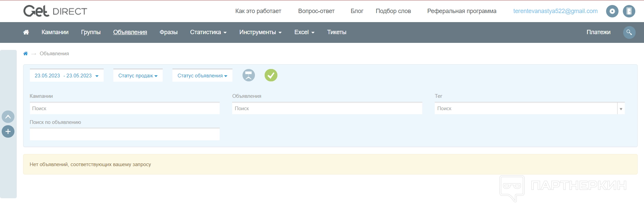Screen dimensions: 644x220
Task: Expand the Статус объявления dropdown
Action: point(202,76)
